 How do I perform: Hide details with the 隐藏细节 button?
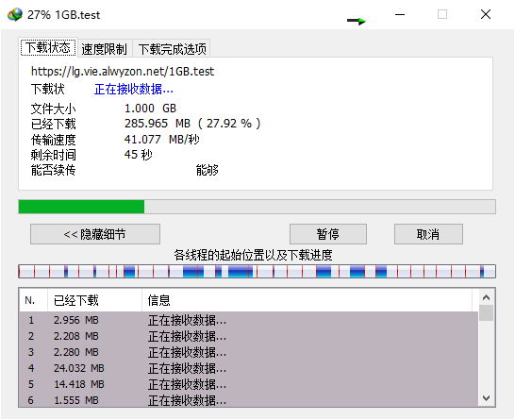pos(95,234)
